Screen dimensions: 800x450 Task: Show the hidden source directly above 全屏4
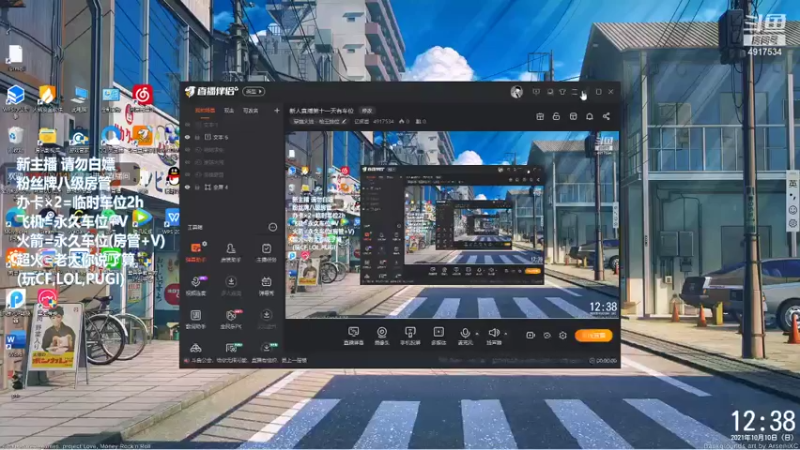click(188, 174)
